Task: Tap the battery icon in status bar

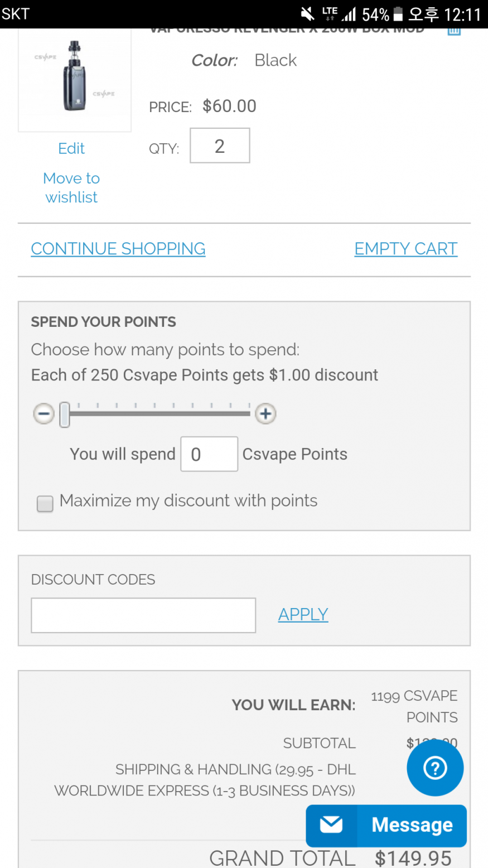Action: coord(398,14)
